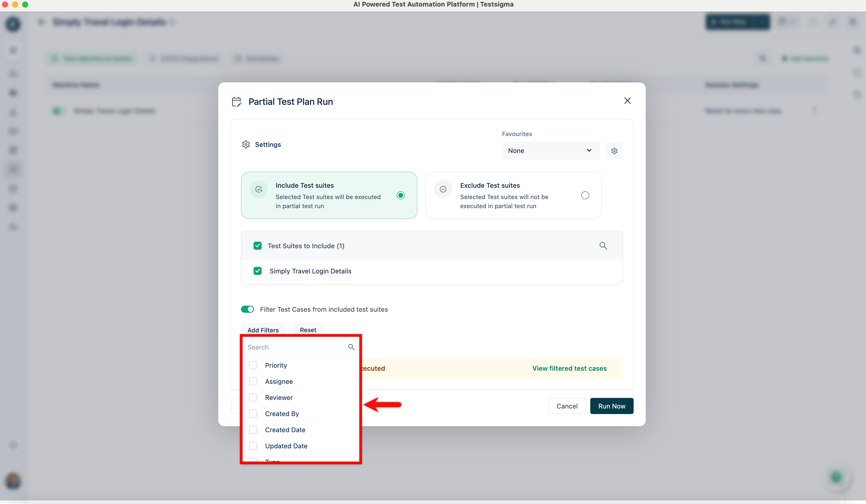The height and width of the screenshot is (504, 866).
Task: Click the filter search magnifier icon
Action: (x=351, y=347)
